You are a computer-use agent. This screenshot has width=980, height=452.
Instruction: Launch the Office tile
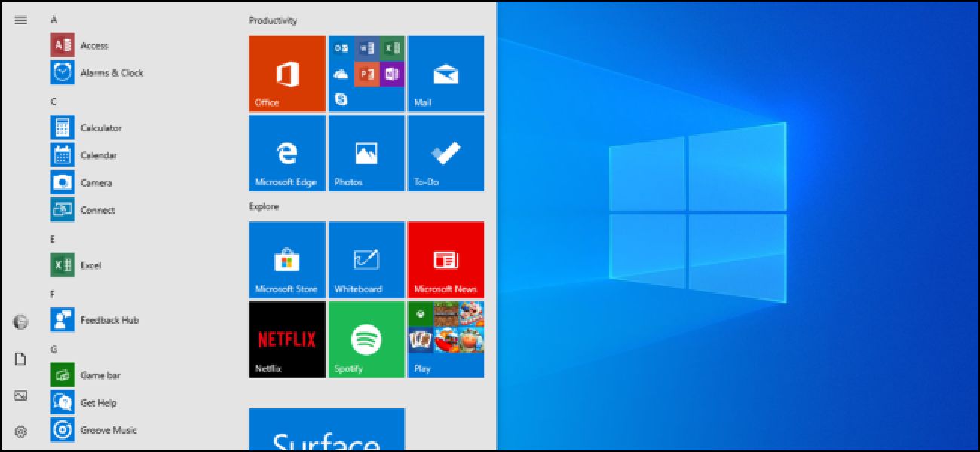pyautogui.click(x=286, y=73)
